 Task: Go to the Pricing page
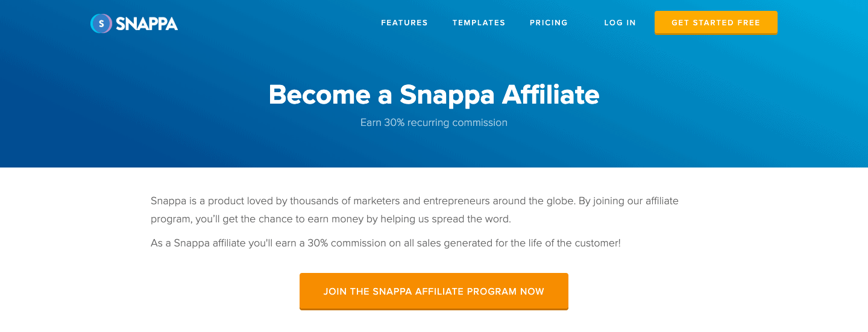click(549, 23)
